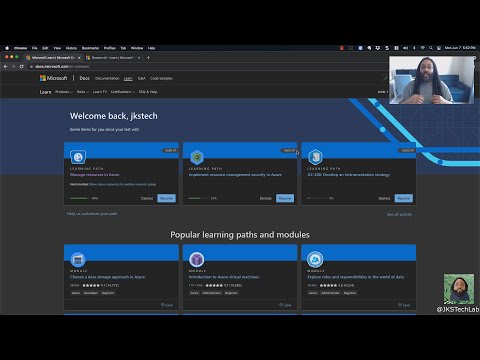This screenshot has width=480, height=360.
Task: Open Spotlight search in menu bar
Action: coord(431,48)
